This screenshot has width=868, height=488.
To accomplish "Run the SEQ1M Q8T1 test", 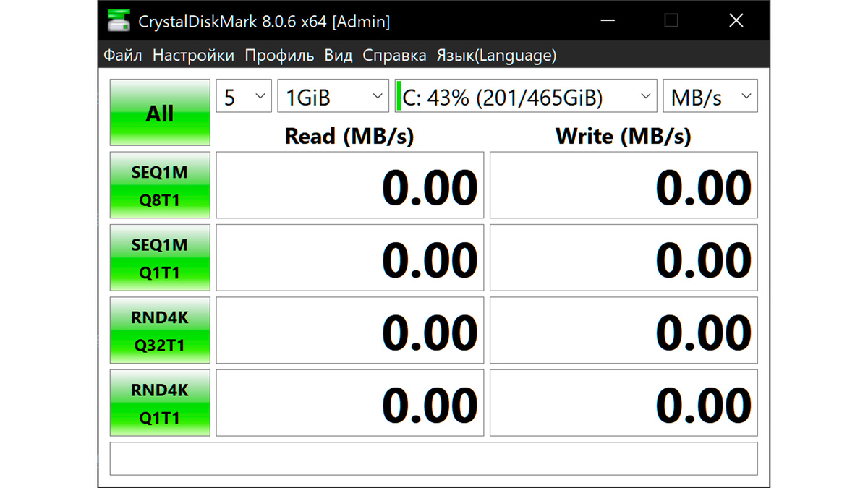I will coord(160,185).
